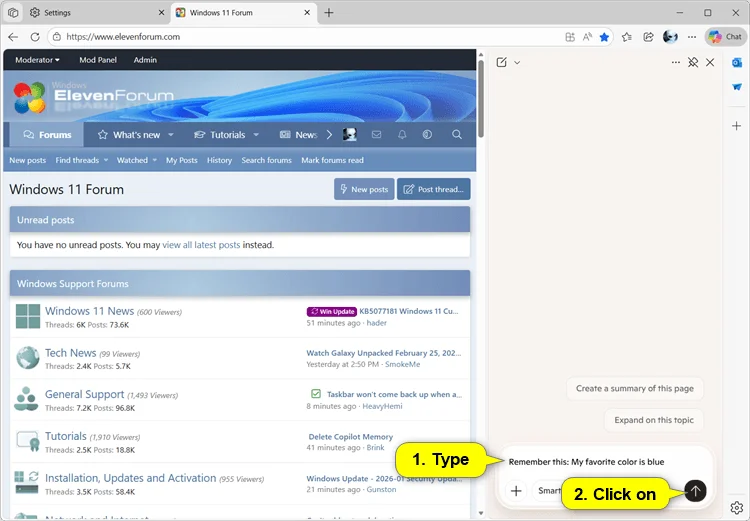
Task: View site information lock icon
Action: [56, 37]
